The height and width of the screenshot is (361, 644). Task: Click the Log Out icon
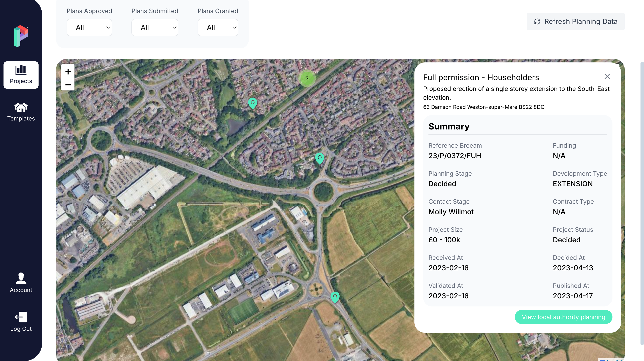[x=21, y=317]
